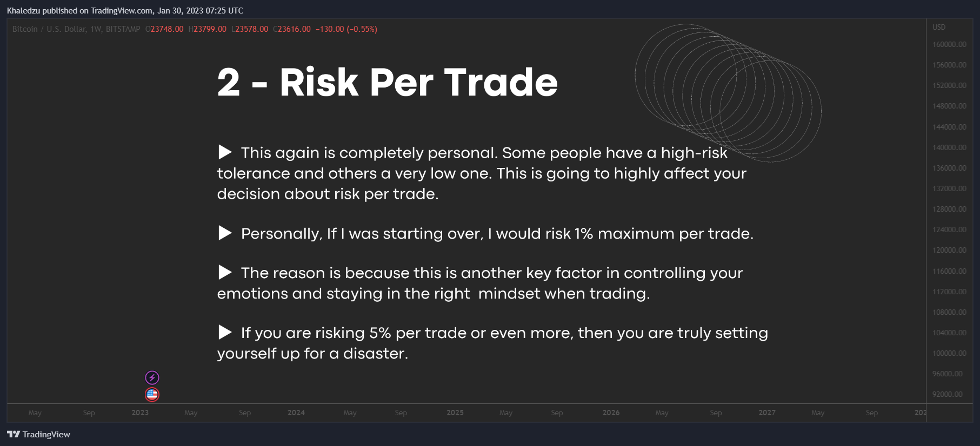Open the USD currency selector on the price axis
The image size is (980, 446).
coord(939,27)
